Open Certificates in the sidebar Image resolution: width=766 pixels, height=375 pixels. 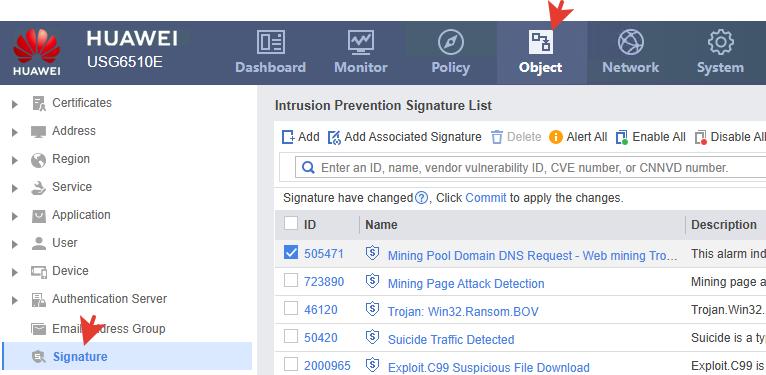pos(82,103)
